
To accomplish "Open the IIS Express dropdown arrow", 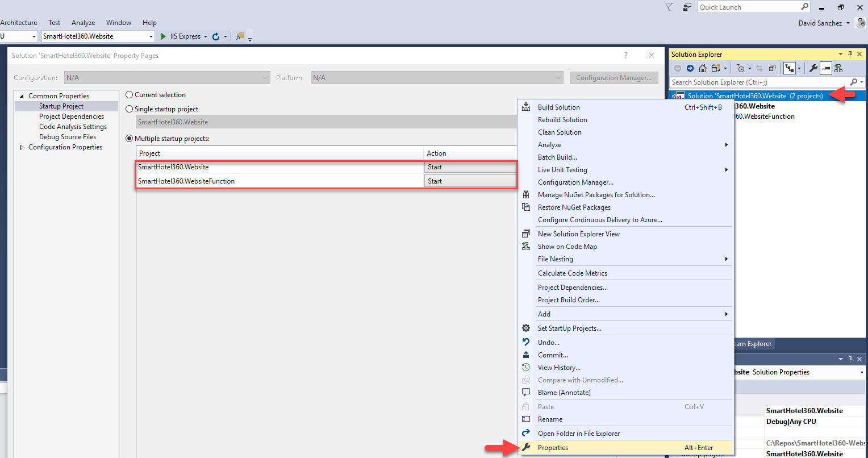I will pyautogui.click(x=206, y=36).
